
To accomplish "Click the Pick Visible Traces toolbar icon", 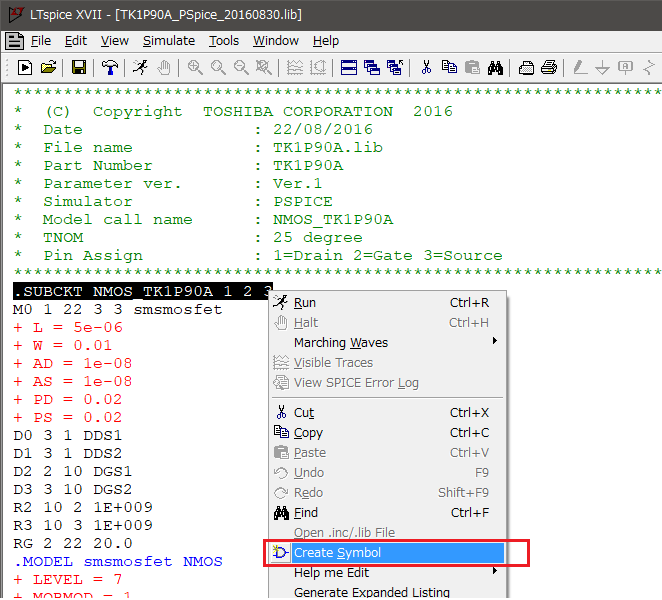I will 295,68.
